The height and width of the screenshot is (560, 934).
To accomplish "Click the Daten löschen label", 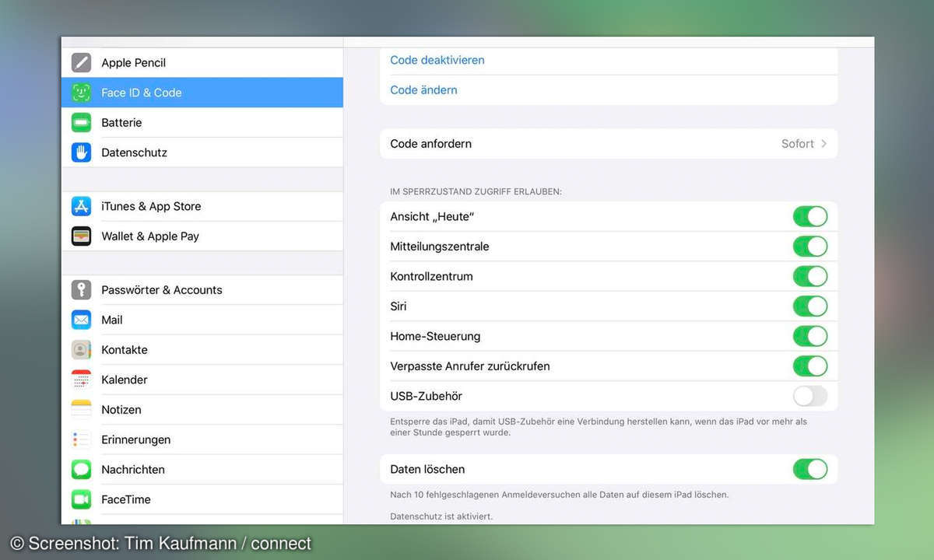I will (x=427, y=469).
